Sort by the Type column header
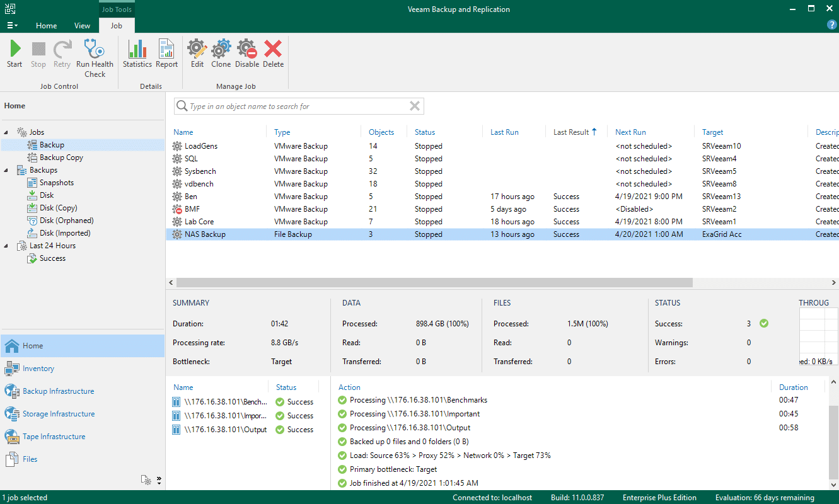The image size is (839, 504). (x=282, y=132)
